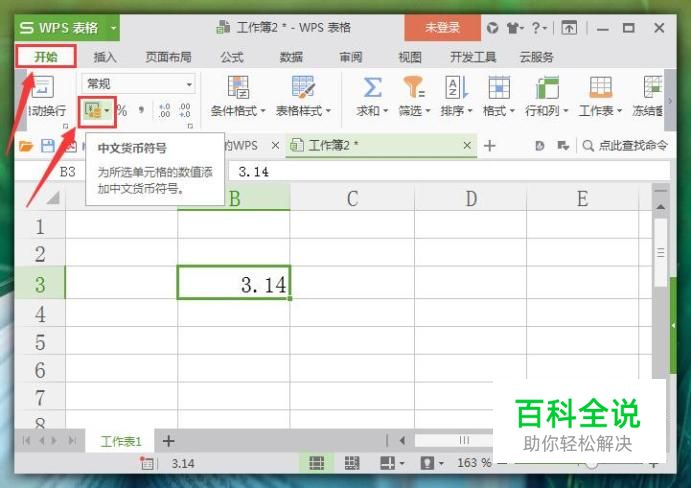Click the B3 name box
Screen dimensions: 691x488
click(x=67, y=171)
